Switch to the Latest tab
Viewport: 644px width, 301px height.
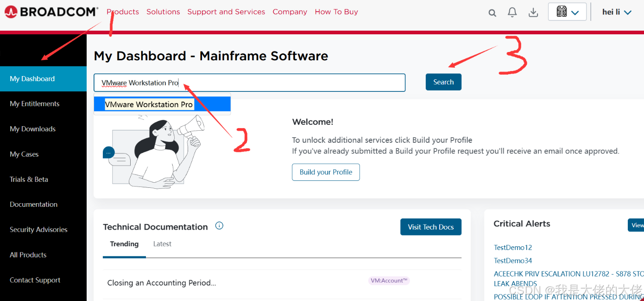click(162, 244)
